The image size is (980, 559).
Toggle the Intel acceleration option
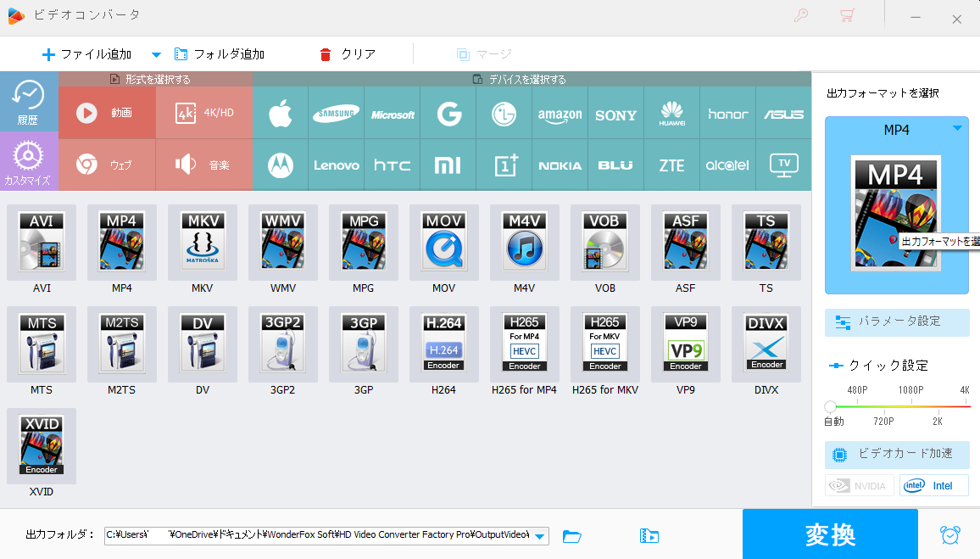(933, 486)
